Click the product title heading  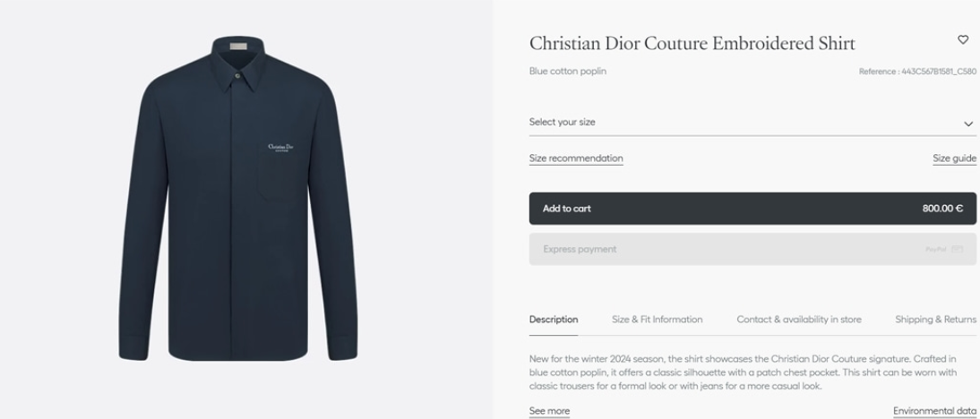click(692, 43)
